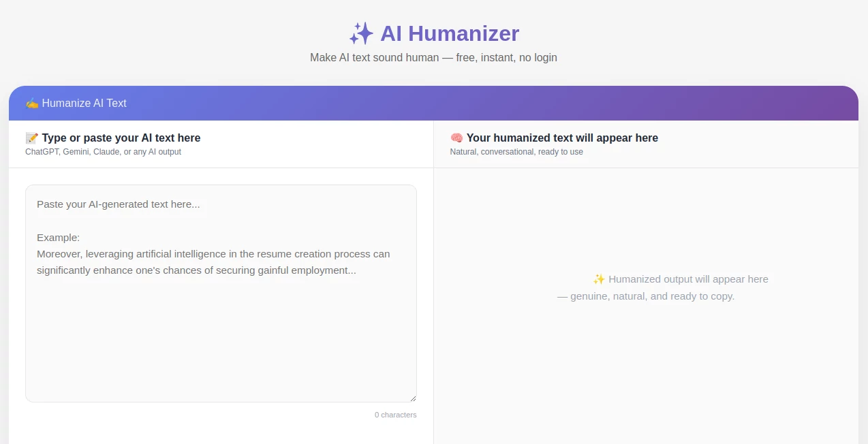The image size is (868, 444).
Task: Click 'Natural, conversational, ready to use' caption
Action: tap(516, 152)
